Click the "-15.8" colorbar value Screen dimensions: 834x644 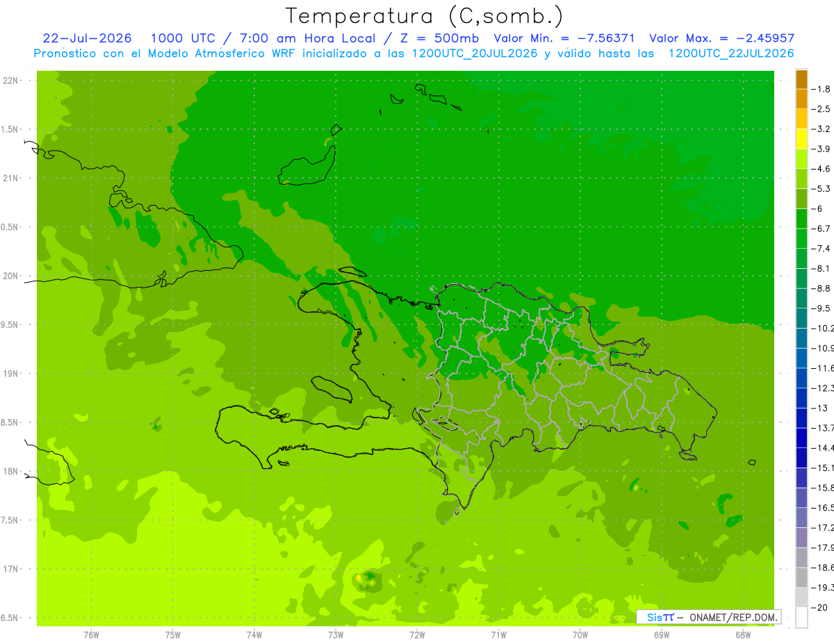tap(823, 488)
